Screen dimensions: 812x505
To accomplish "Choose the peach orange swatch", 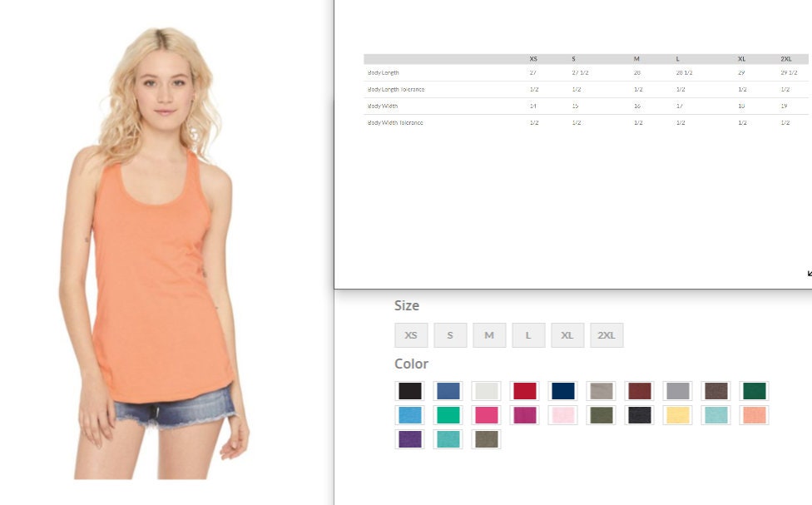I will point(755,415).
